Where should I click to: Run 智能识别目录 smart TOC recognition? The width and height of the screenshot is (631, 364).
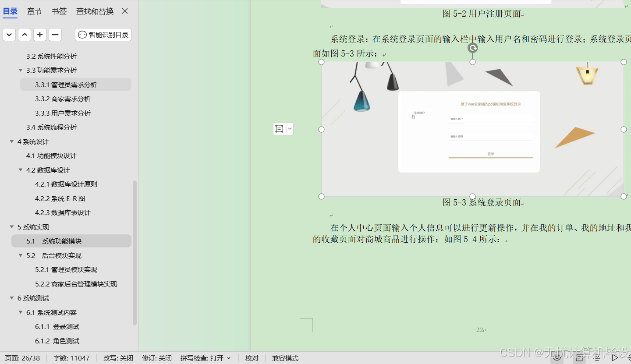click(x=103, y=35)
